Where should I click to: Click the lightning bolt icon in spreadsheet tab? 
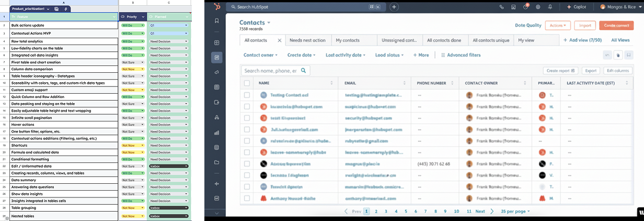65,9
